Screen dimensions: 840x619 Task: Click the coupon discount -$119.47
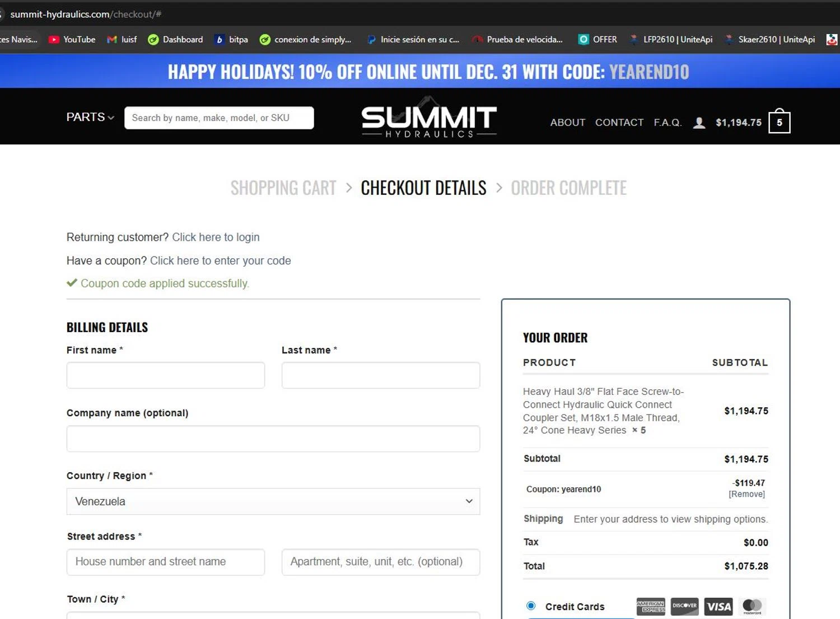[749, 483]
